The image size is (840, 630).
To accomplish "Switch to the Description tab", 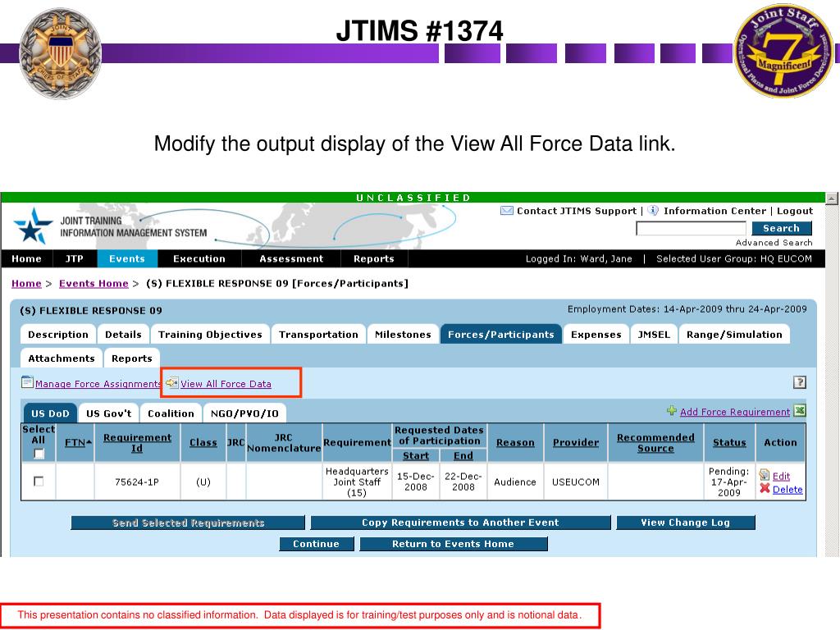I will pos(58,335).
